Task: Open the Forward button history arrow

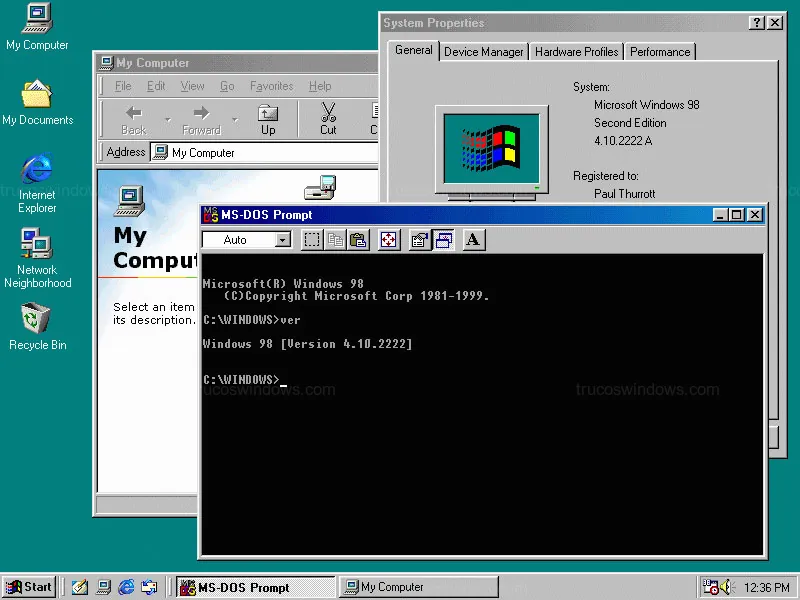Action: tap(235, 119)
